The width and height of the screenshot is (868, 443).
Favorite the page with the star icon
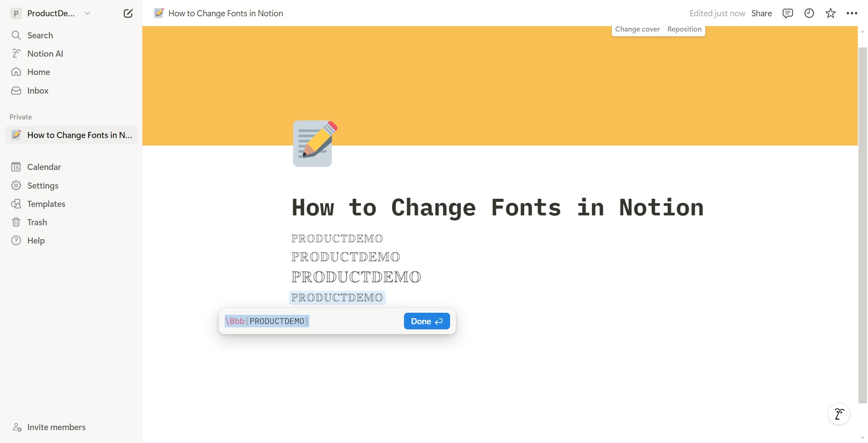(x=830, y=13)
